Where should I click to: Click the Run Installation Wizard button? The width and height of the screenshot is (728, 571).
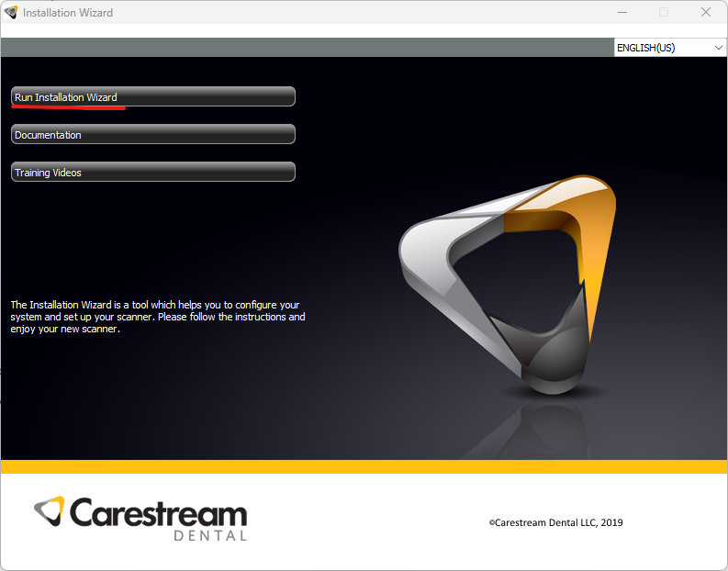152,96
